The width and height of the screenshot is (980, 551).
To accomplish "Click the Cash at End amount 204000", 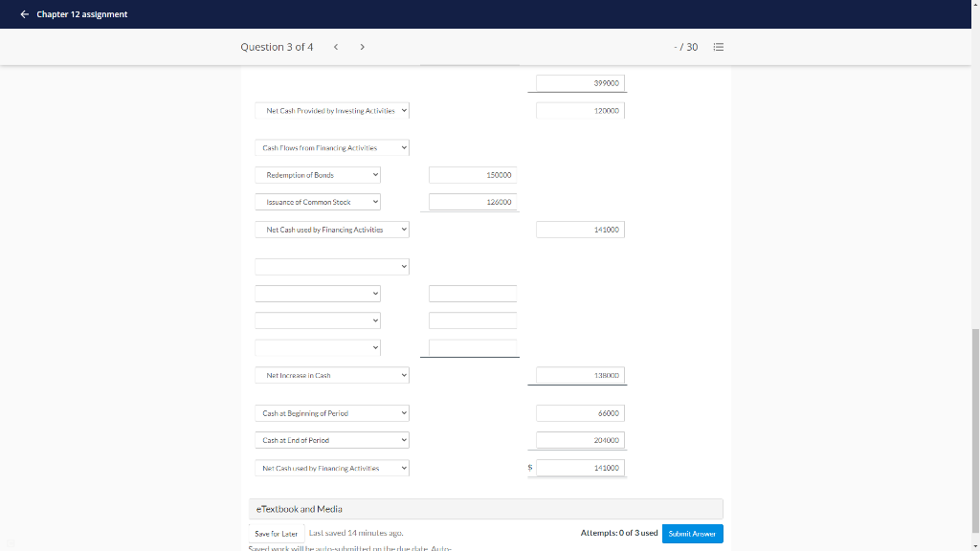I will [580, 440].
